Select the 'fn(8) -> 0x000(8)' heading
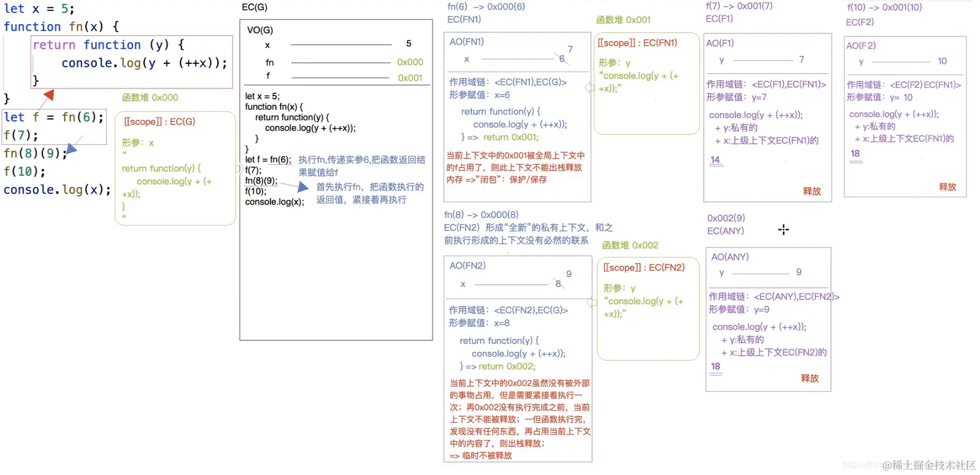The width and height of the screenshot is (980, 475). [481, 215]
